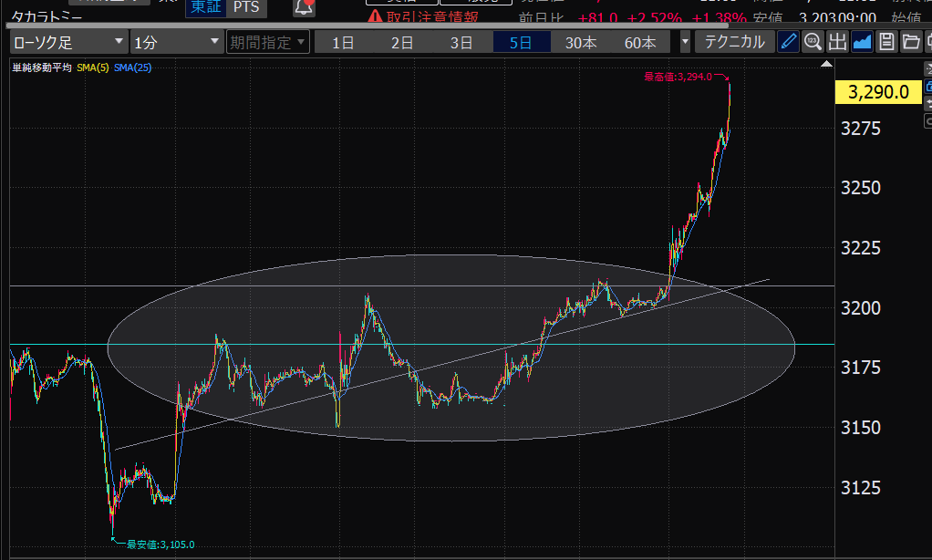932x560 pixels.
Task: Open the ローソク足 chart type dropdown
Action: point(69,42)
